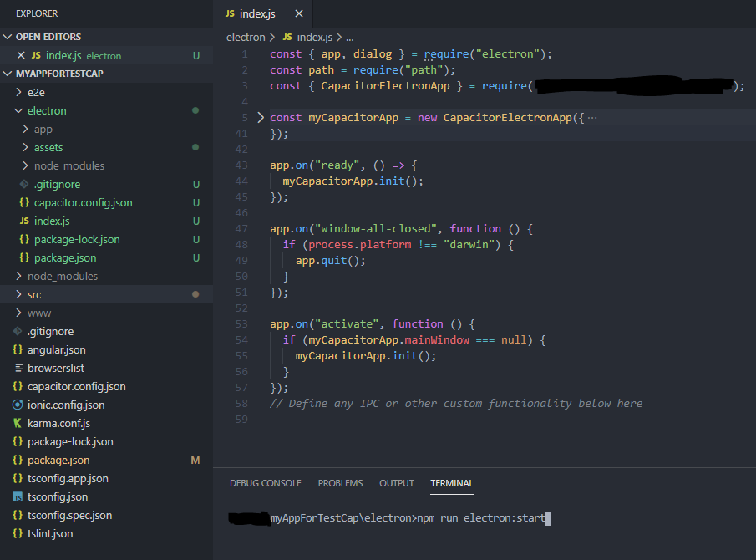Click JS icon on index.js tab
Screen dimensions: 756x560
(x=230, y=13)
